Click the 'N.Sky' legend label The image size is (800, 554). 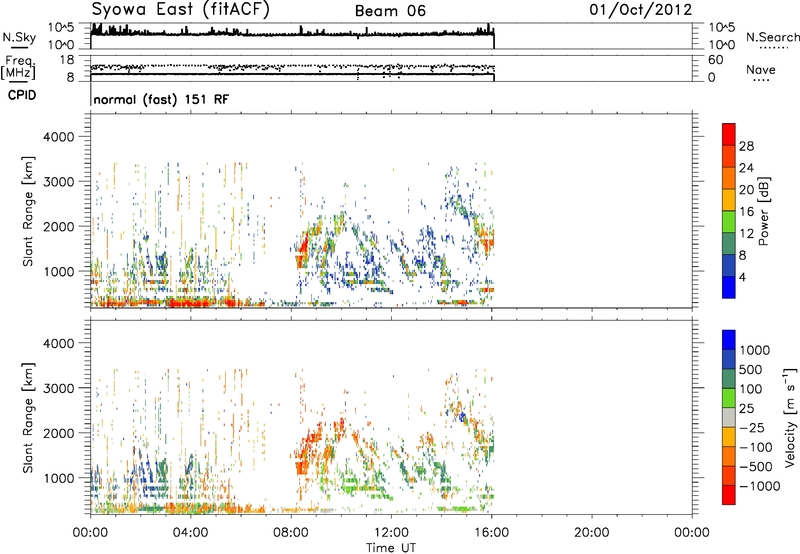click(x=19, y=37)
